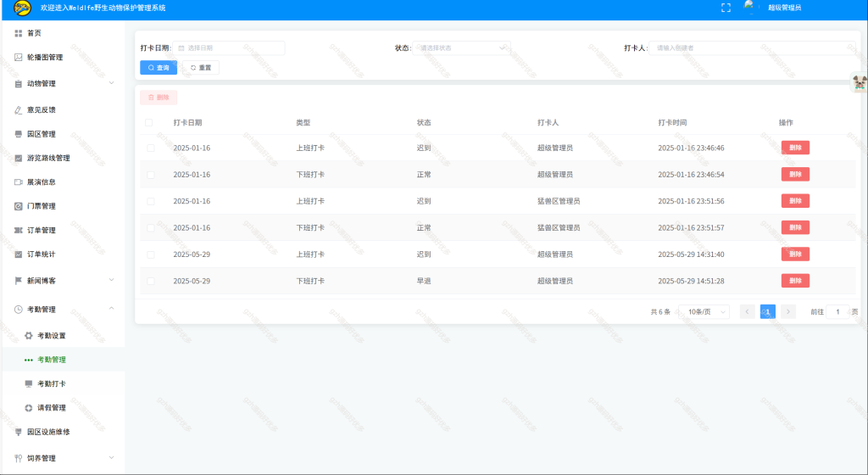The image size is (868, 475).
Task: Delete the record at 2025-05-29 14:31:40
Action: click(795, 254)
